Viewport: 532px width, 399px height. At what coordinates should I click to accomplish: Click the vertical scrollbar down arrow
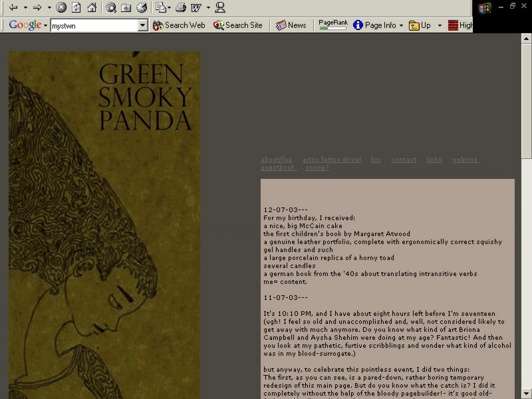[x=526, y=394]
